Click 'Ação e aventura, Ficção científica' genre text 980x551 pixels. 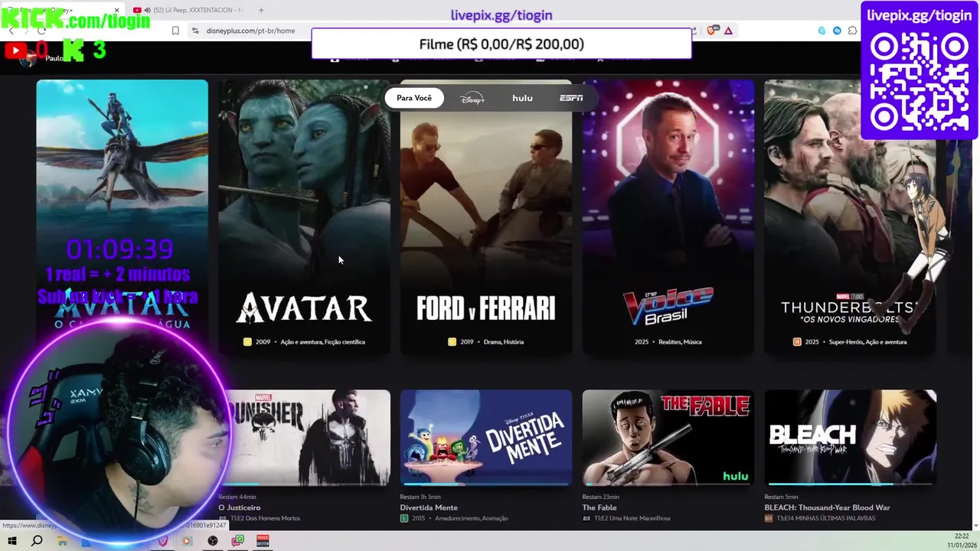click(322, 342)
